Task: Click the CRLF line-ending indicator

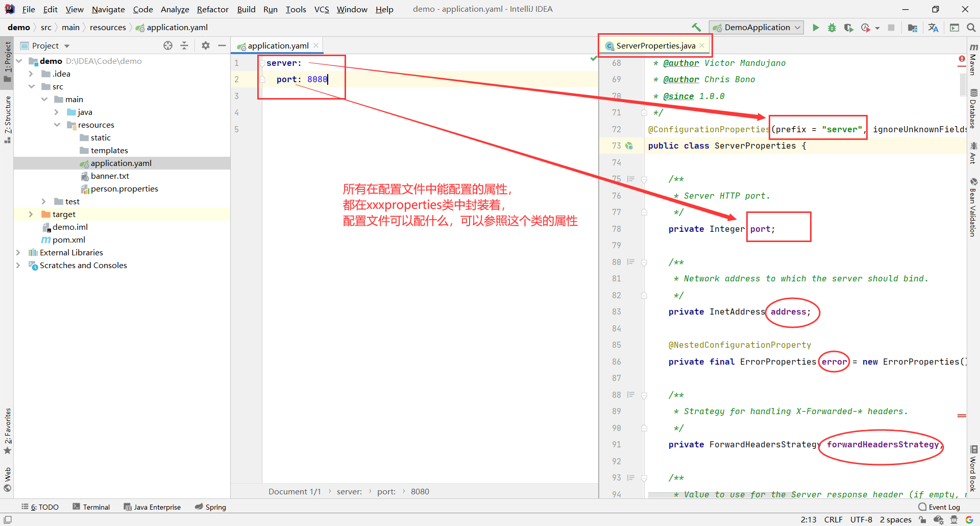Action: pos(833,519)
